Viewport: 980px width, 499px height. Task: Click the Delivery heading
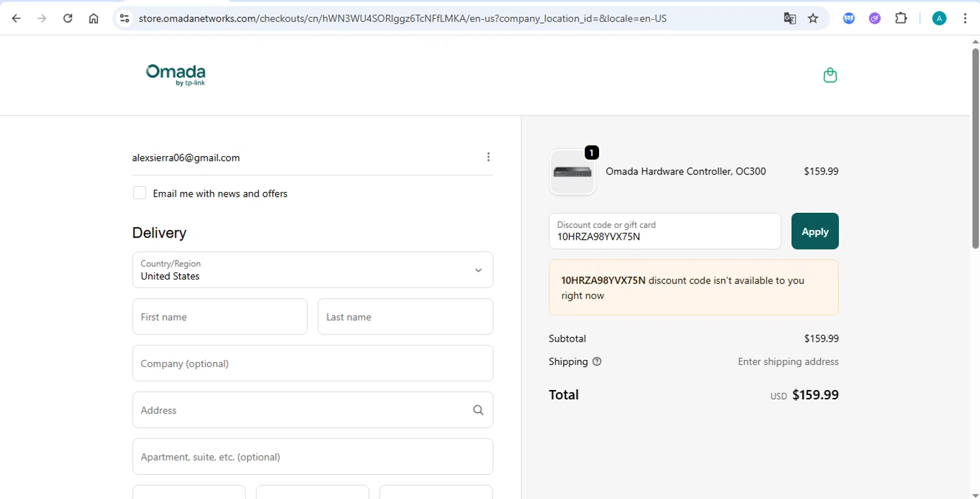point(159,233)
